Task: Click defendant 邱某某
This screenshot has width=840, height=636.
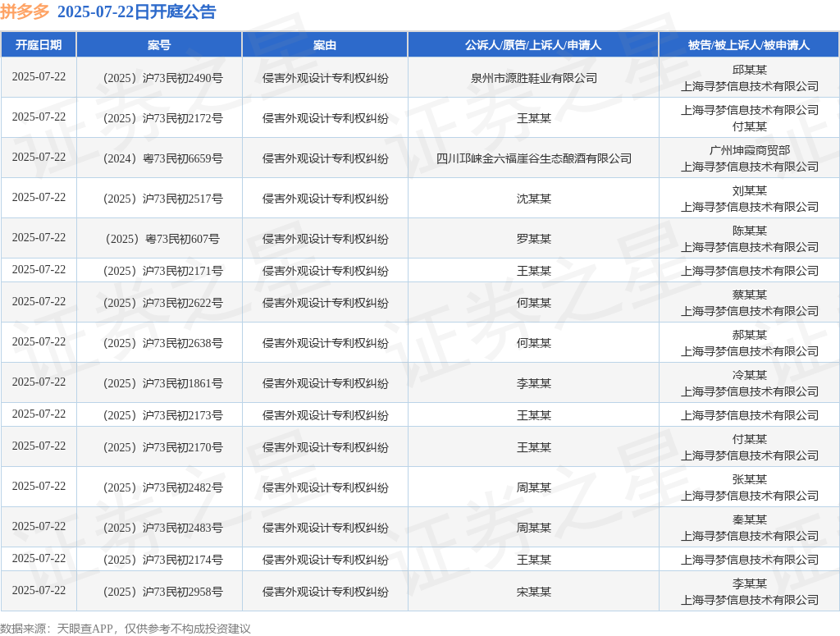Action: (x=750, y=71)
